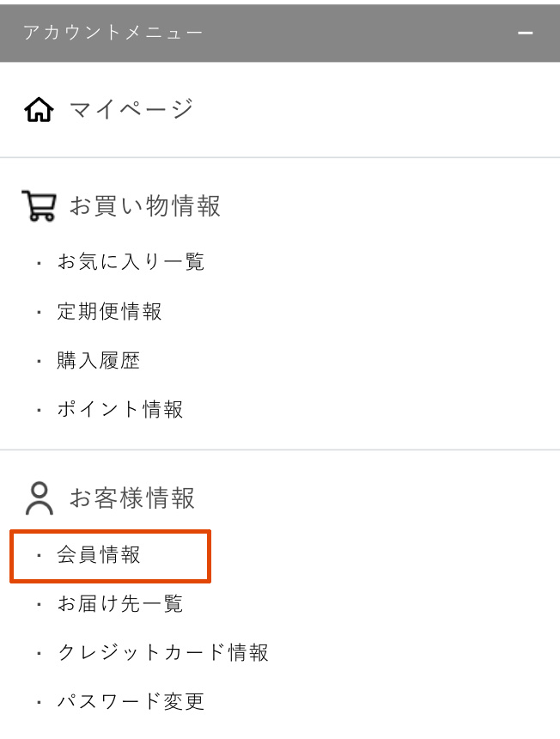Image resolution: width=560 pixels, height=739 pixels.
Task: Open the highlighted 会員情報 item
Action: click(x=99, y=555)
